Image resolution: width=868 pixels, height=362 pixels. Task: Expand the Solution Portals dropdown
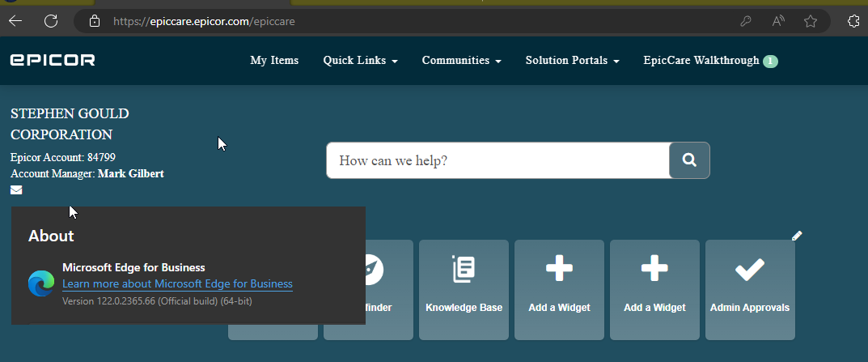(x=573, y=61)
